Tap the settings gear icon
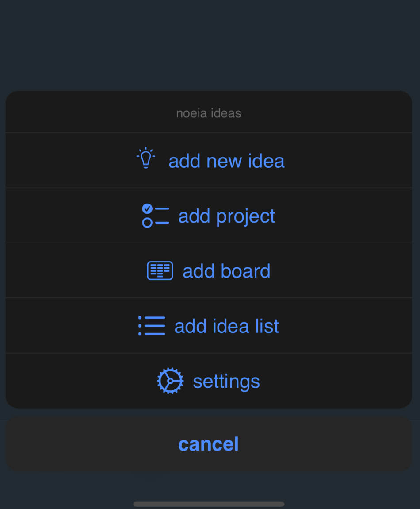Screen dimensions: 420x509 [x=170, y=381]
